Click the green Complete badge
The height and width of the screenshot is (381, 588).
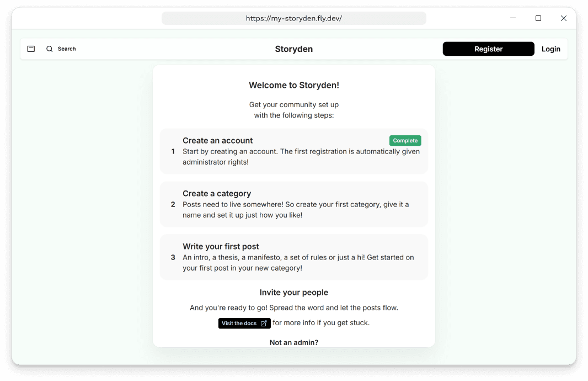[405, 140]
